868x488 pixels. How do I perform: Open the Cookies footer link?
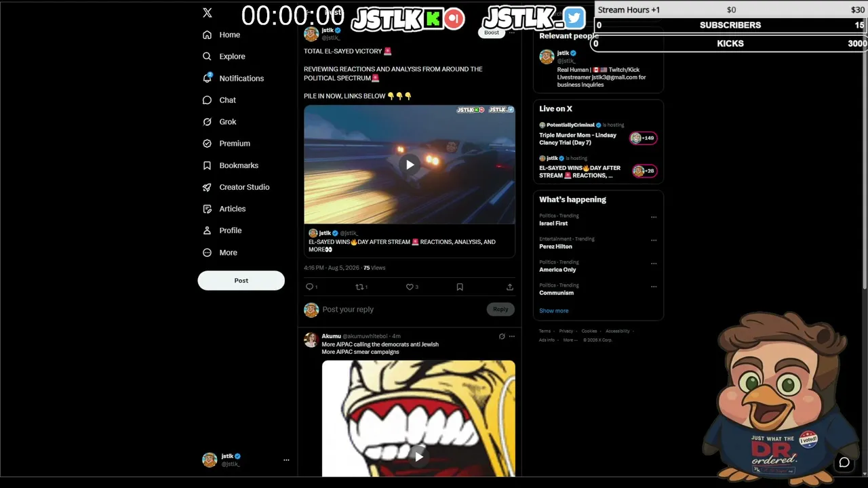point(589,331)
